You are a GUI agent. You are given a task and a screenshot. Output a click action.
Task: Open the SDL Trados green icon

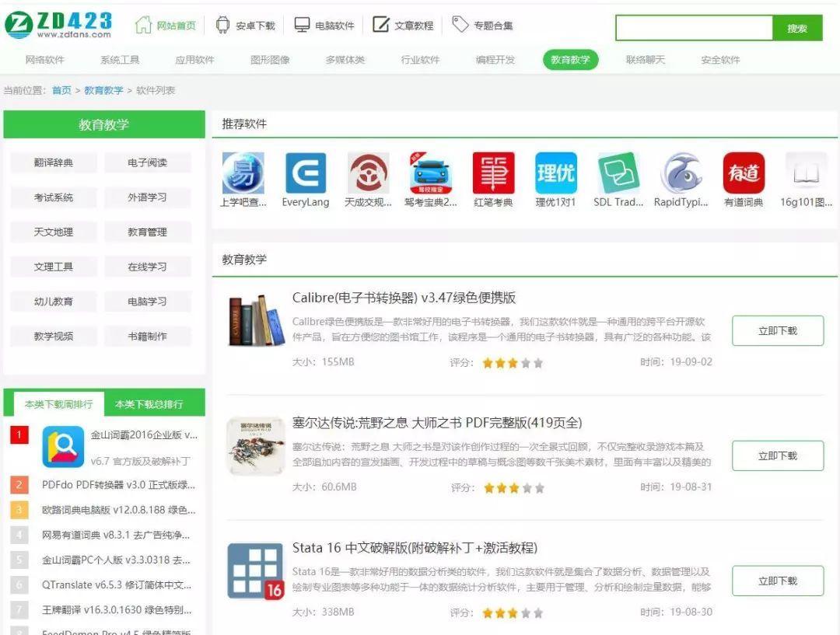tap(618, 173)
